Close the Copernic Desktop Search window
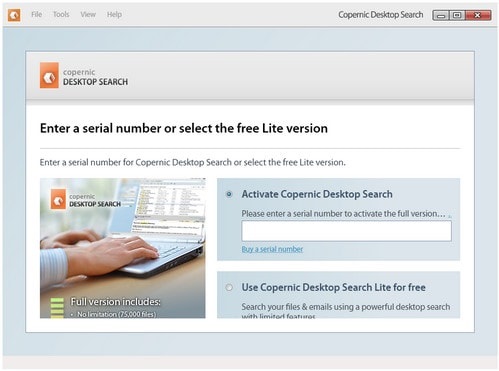This screenshot has width=499, height=371. (x=478, y=15)
